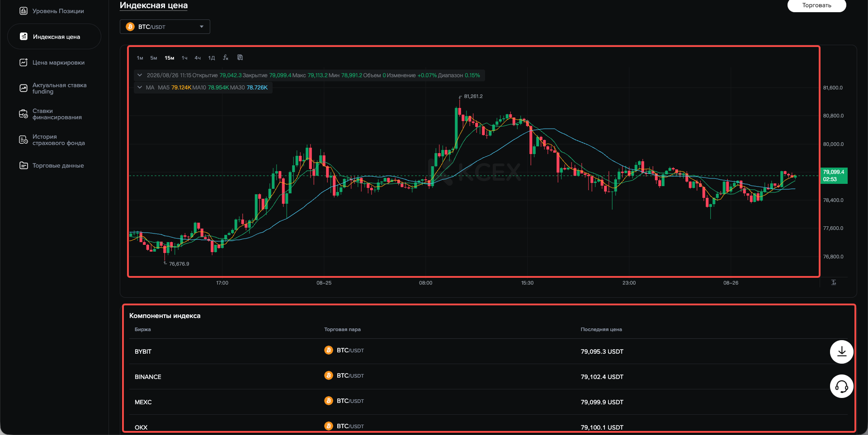Click the Торговать button
Image resolution: width=868 pixels, height=435 pixels.
pos(816,5)
